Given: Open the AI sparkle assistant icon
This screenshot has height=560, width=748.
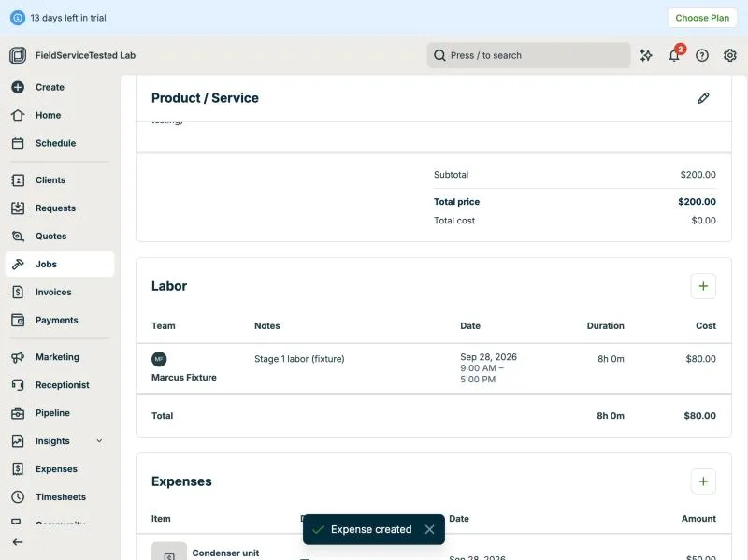Looking at the screenshot, I should click(646, 55).
